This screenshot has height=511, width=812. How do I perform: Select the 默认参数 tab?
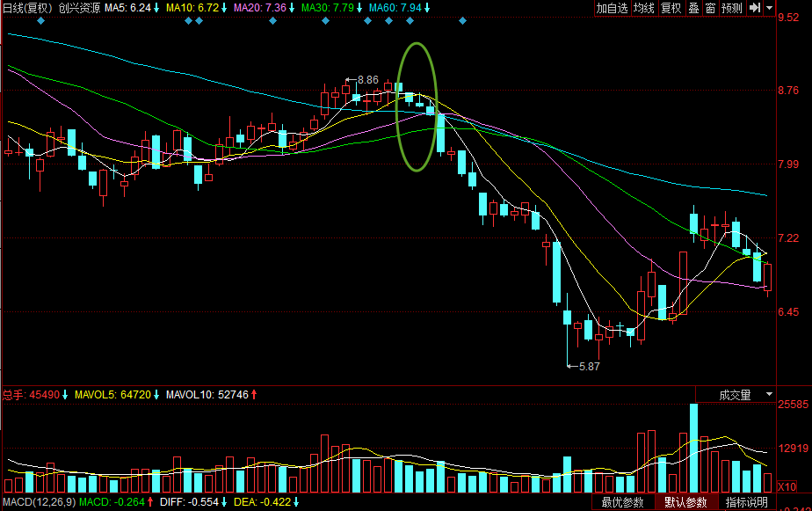point(685,502)
